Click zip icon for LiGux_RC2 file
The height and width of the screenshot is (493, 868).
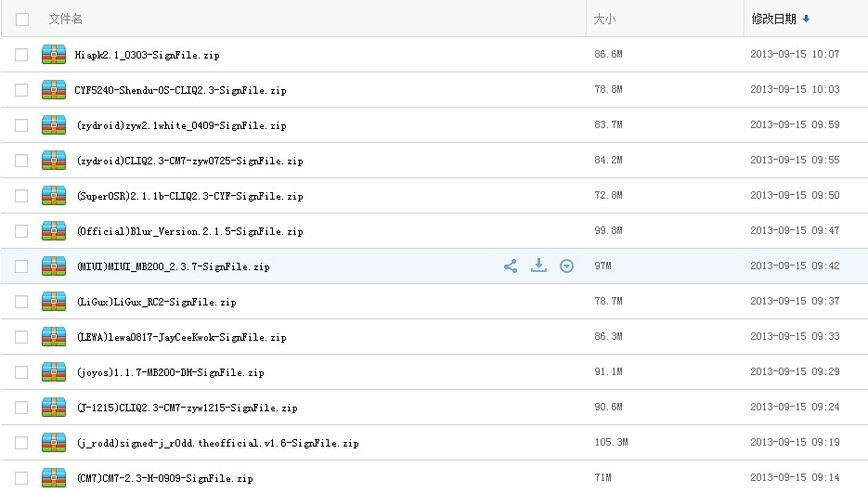[54, 302]
